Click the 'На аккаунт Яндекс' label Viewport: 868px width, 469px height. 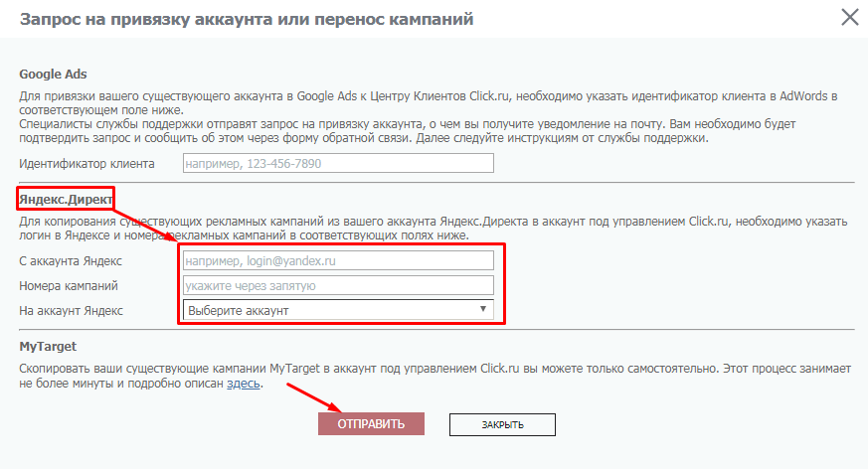click(72, 310)
